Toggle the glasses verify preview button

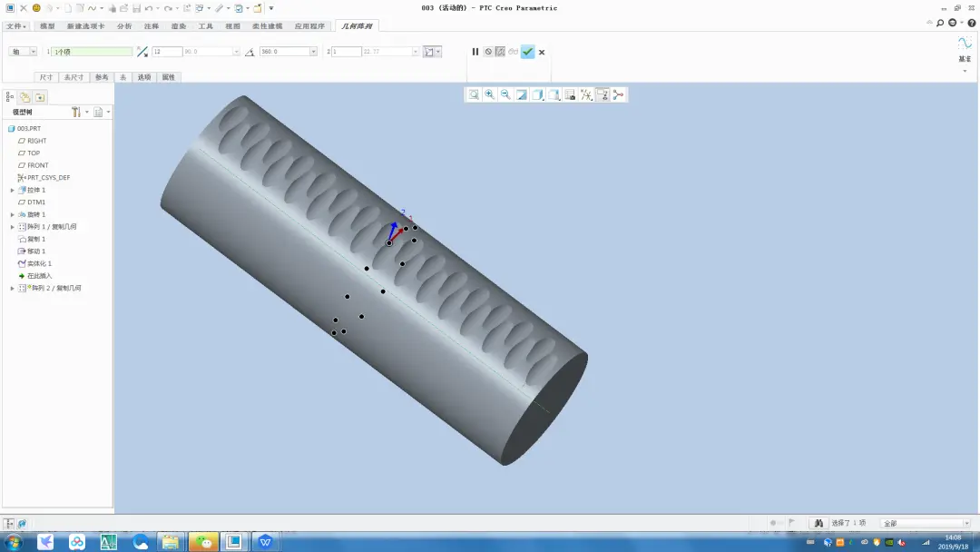click(x=513, y=52)
